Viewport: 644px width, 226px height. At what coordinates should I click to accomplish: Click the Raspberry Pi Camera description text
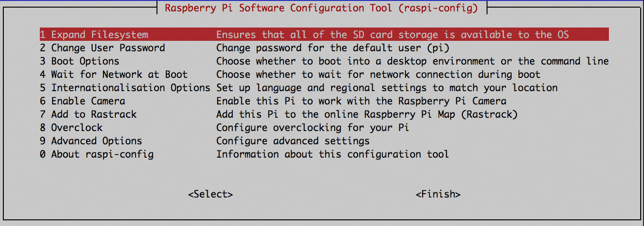361,101
